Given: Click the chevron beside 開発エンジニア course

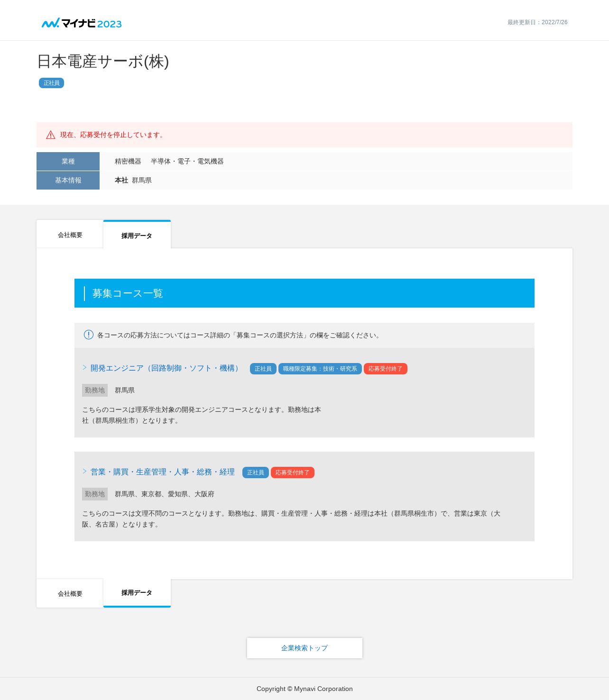Looking at the screenshot, I should pyautogui.click(x=84, y=367).
